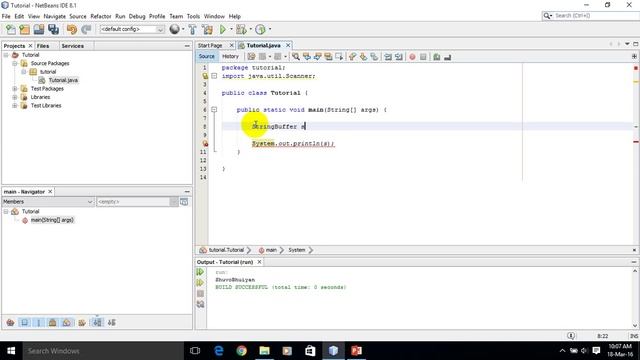Click the Undo toolbar icon

(72, 29)
